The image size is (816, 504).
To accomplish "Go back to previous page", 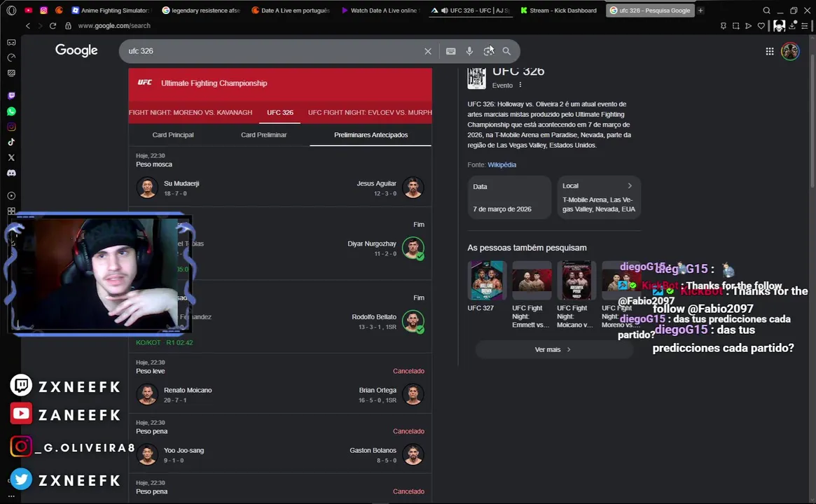I will (28, 25).
